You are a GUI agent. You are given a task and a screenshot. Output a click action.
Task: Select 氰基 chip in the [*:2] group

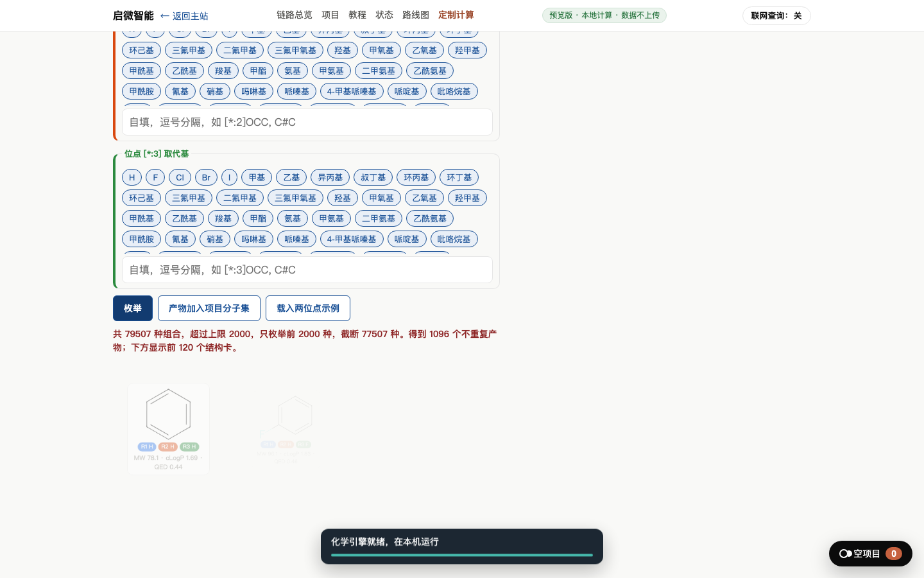coord(180,91)
